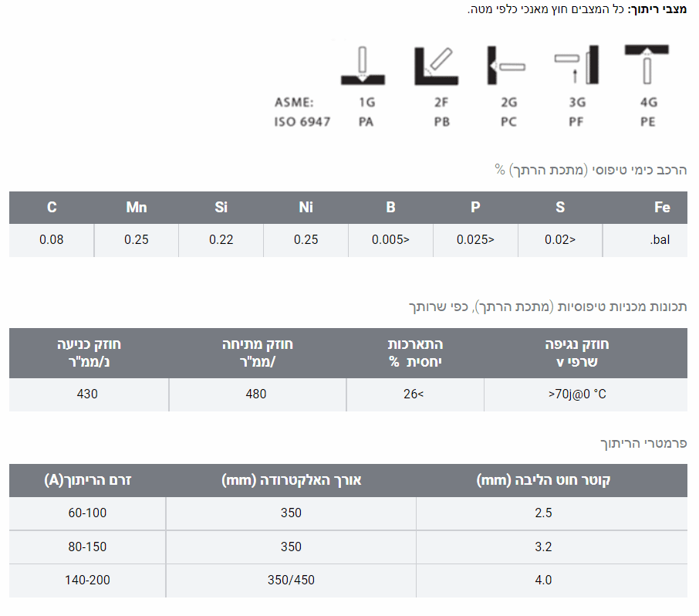
Task: Click the PA label under 1G
Action: (366, 122)
